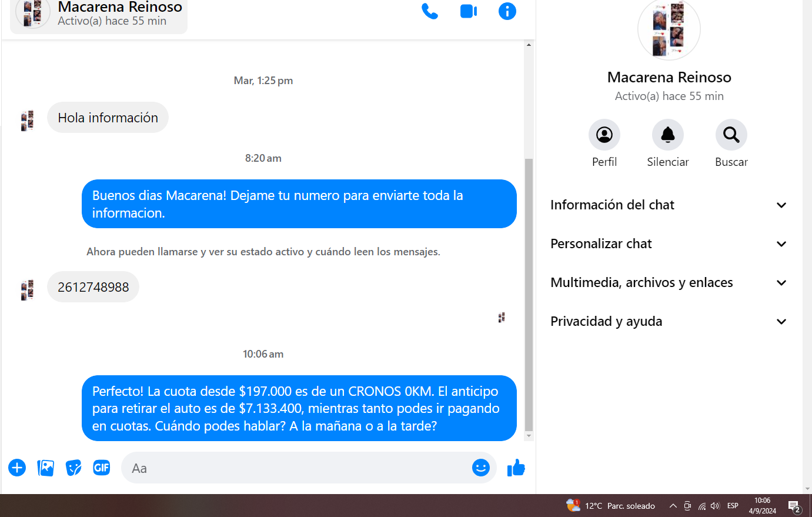Open the Windows notification center

pos(794,506)
